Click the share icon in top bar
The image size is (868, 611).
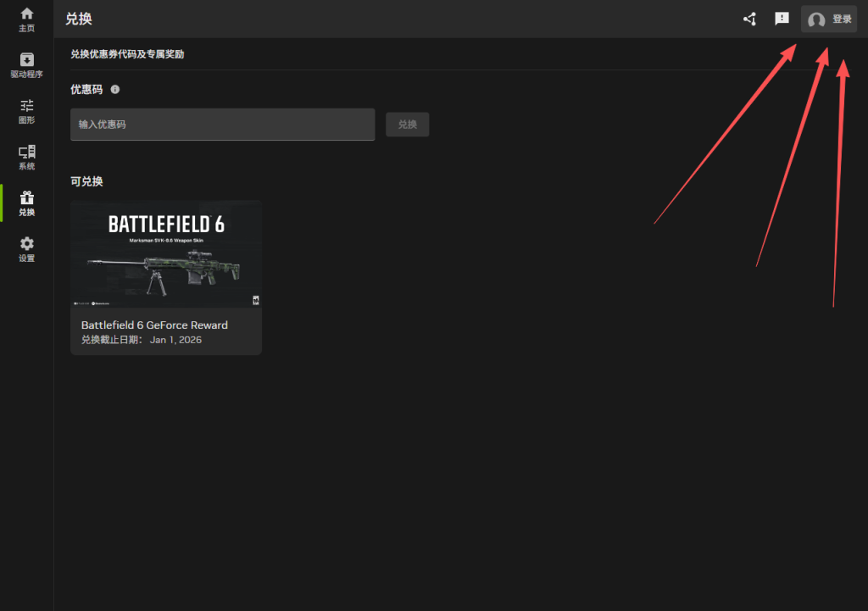tap(749, 19)
